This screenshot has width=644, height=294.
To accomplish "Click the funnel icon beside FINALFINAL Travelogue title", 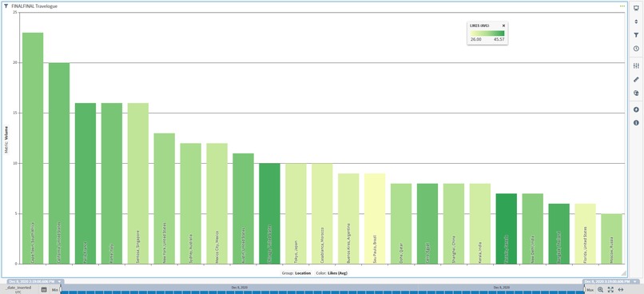I will 6,6.
